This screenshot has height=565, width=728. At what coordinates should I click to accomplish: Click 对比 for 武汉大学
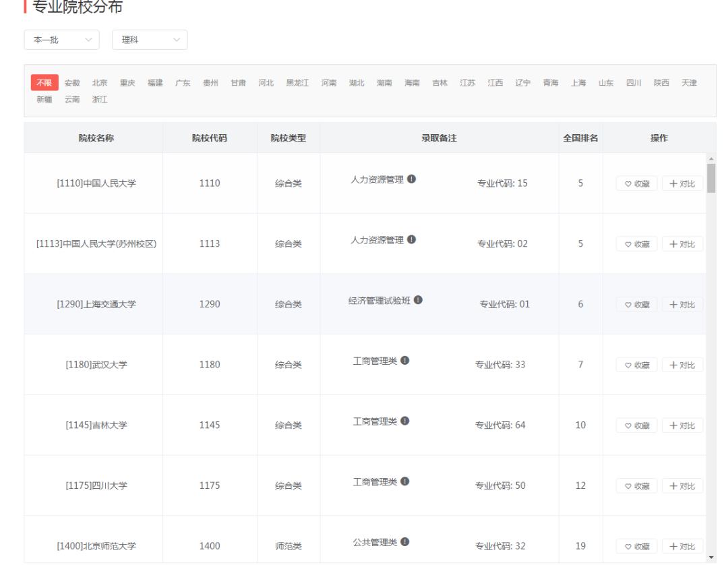click(682, 365)
